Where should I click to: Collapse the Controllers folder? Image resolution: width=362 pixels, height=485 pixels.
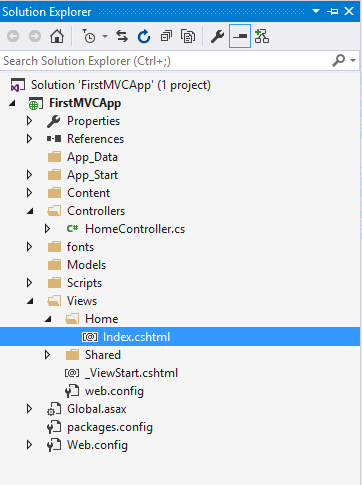pyautogui.click(x=30, y=211)
